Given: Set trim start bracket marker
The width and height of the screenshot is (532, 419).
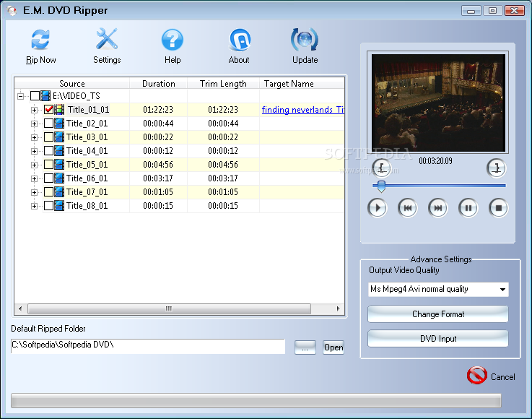Looking at the screenshot, I should point(381,168).
